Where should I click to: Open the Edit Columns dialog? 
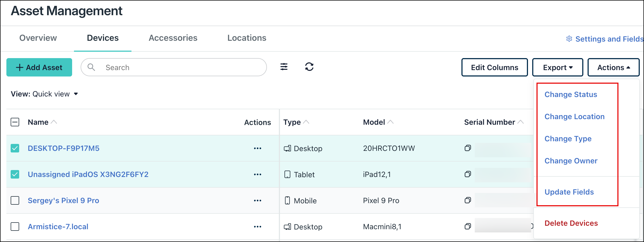tap(494, 67)
